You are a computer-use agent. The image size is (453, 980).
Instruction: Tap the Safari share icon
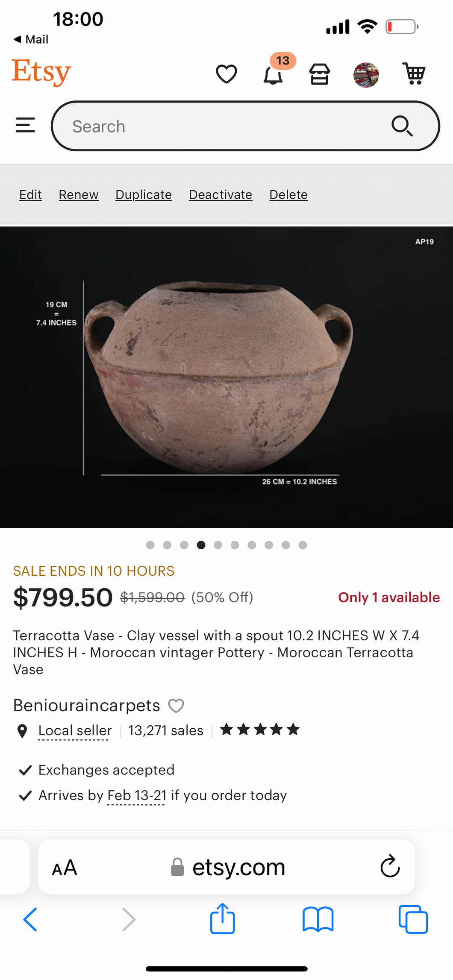coord(222,918)
